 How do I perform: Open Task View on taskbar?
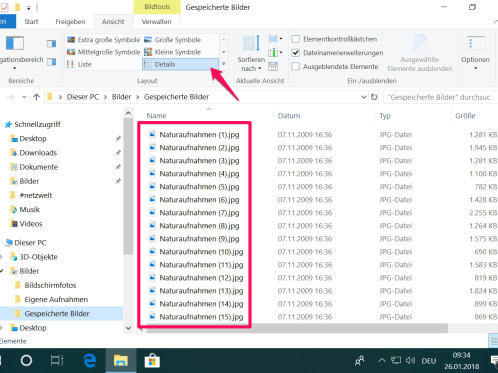pos(57,360)
